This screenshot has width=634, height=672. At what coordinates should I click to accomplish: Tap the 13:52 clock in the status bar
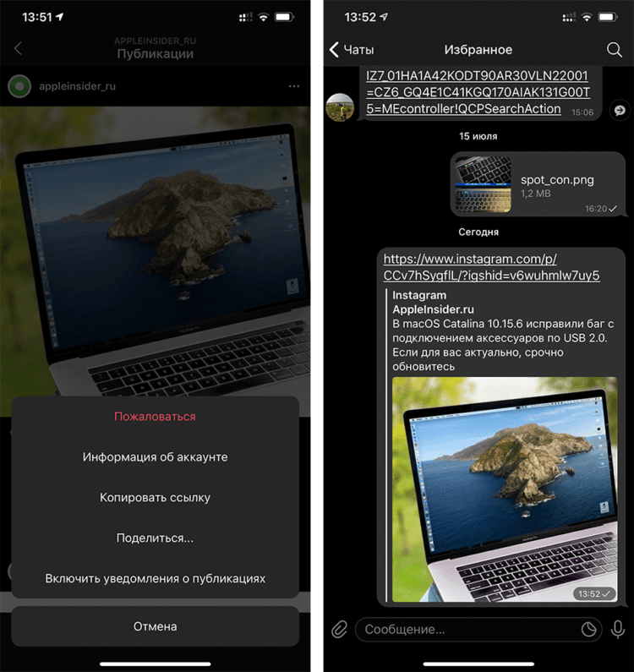(x=360, y=17)
